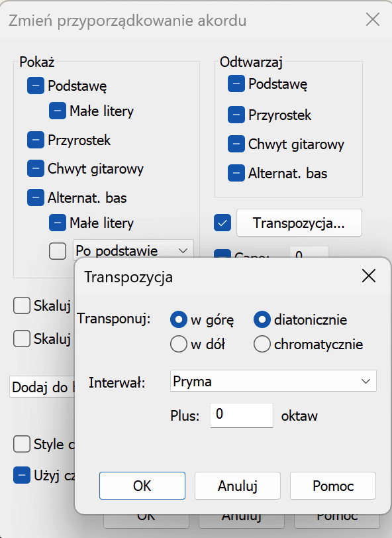
Task: Select the chromatycznie radio button
Action: tap(262, 344)
